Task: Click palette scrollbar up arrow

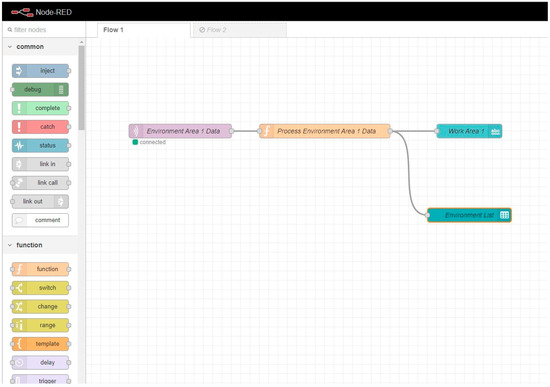Action: click(x=81, y=42)
